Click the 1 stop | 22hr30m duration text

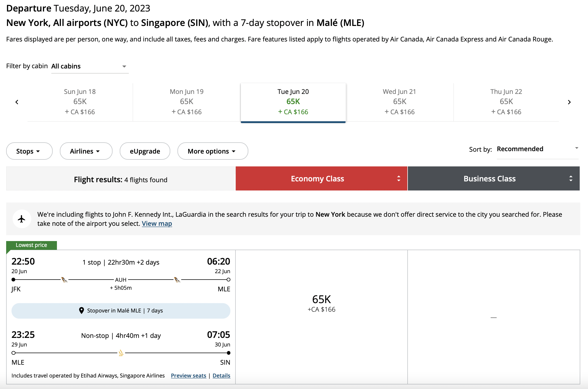click(121, 262)
